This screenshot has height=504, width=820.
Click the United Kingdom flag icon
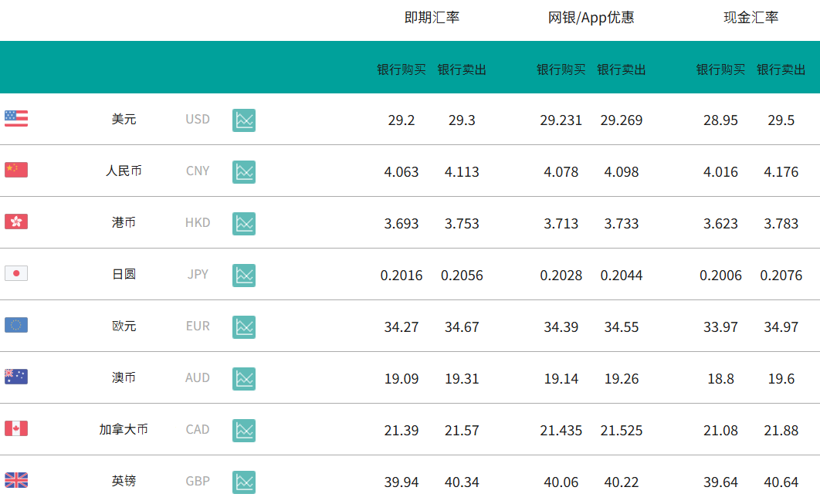(16, 481)
